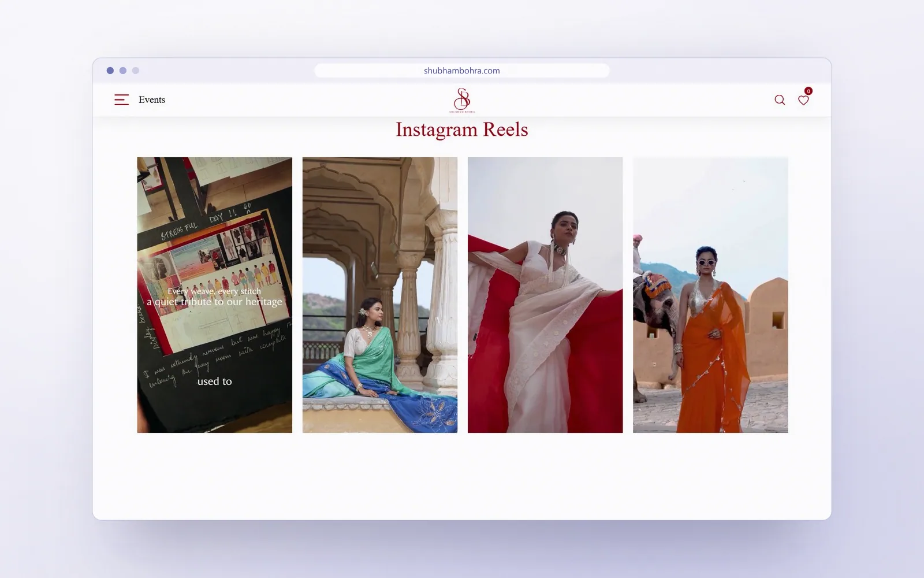Open the search magnifier icon
The width and height of the screenshot is (924, 578).
coord(780,100)
